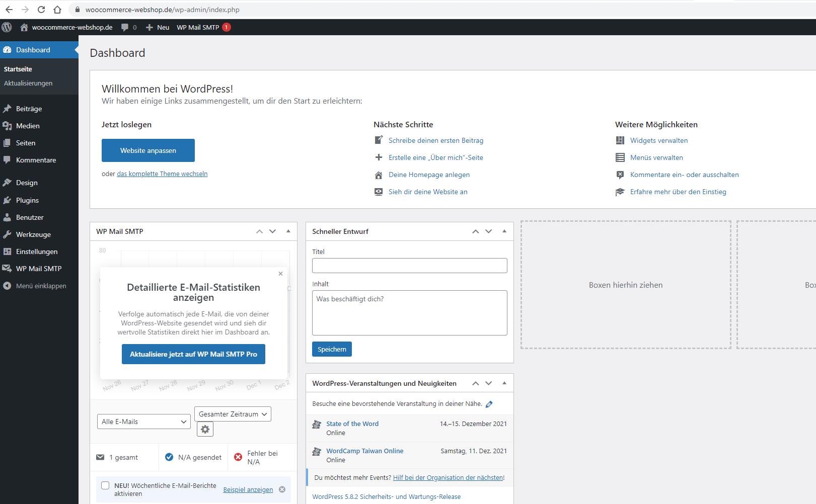The height and width of the screenshot is (504, 816).
Task: Click the view-site icon beside Website ansehen
Action: (x=379, y=192)
